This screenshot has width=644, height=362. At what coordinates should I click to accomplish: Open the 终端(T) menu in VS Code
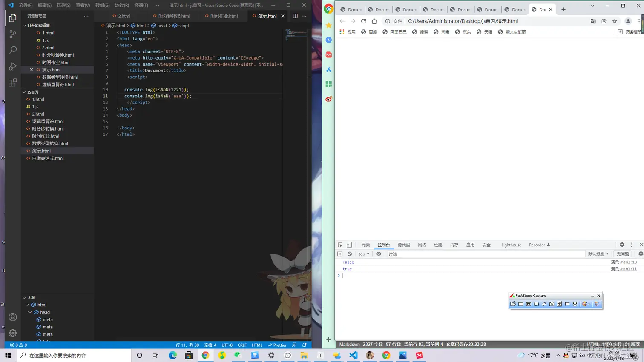[x=141, y=5]
